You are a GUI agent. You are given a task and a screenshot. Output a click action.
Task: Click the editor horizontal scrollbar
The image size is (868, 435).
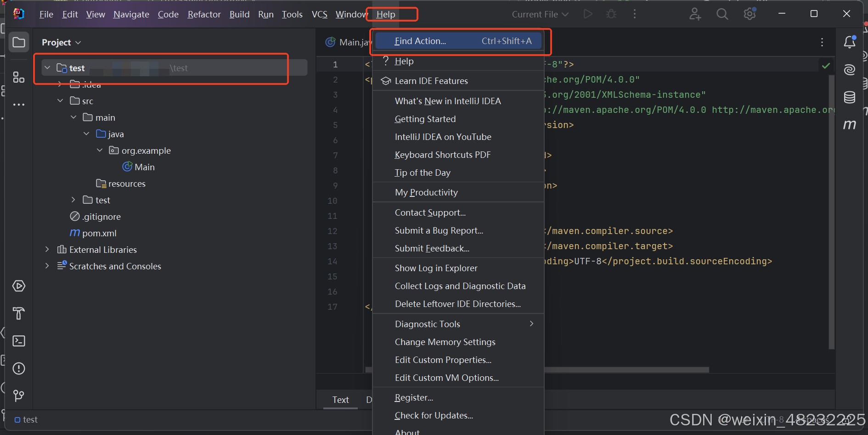pos(627,369)
